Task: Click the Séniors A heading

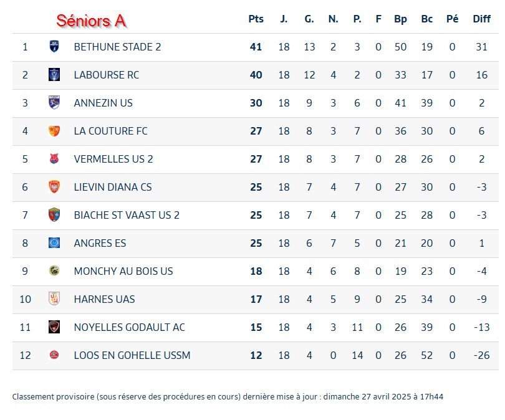Action: (92, 21)
